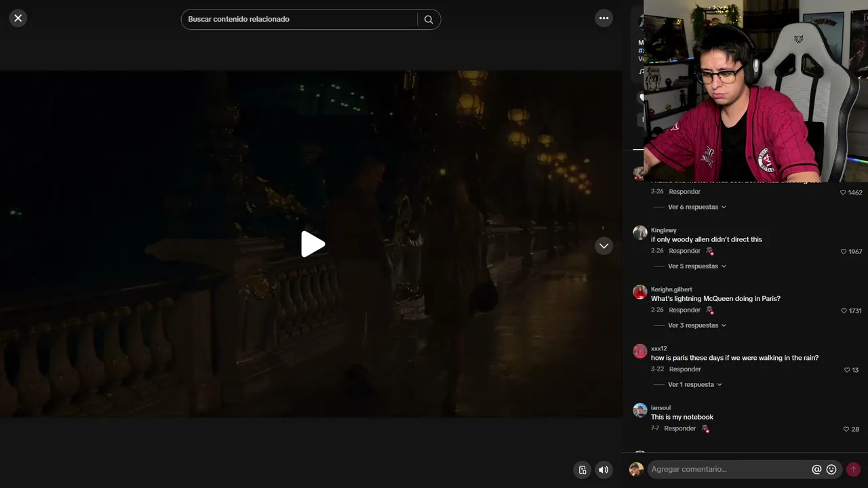Click Responder under iansoul's comment

680,428
